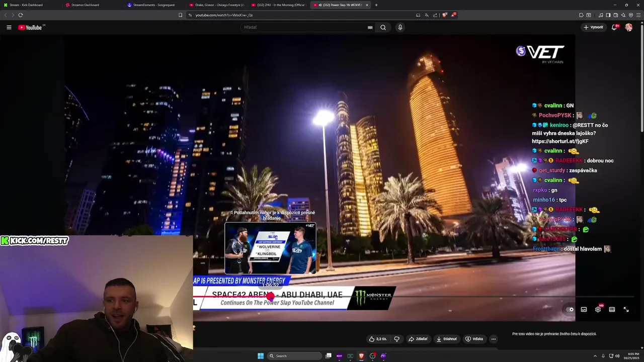Click the Wolverine vs Klingbeil seek preview thumbnail
Image resolution: width=644 pixels, height=362 pixels.
click(x=270, y=248)
